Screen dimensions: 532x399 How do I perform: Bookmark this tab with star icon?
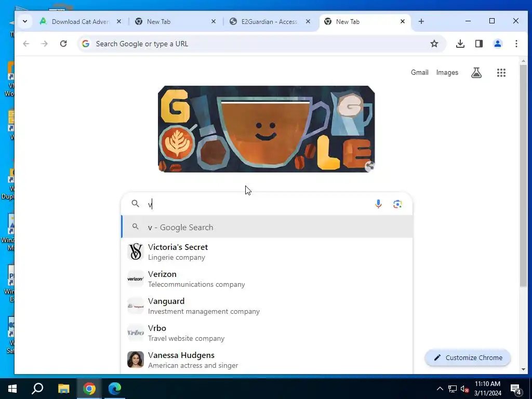[x=434, y=44]
